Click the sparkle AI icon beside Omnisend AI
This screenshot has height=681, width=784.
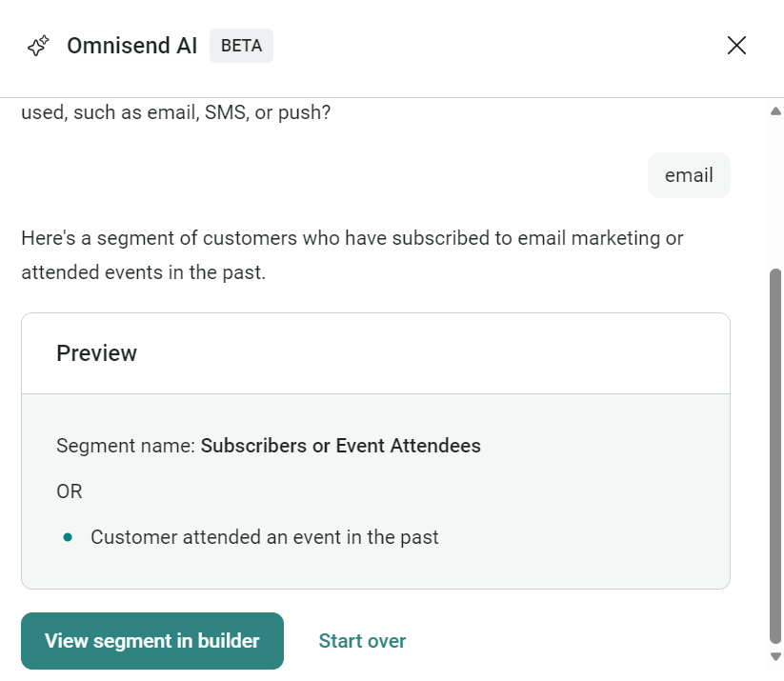(x=37, y=45)
